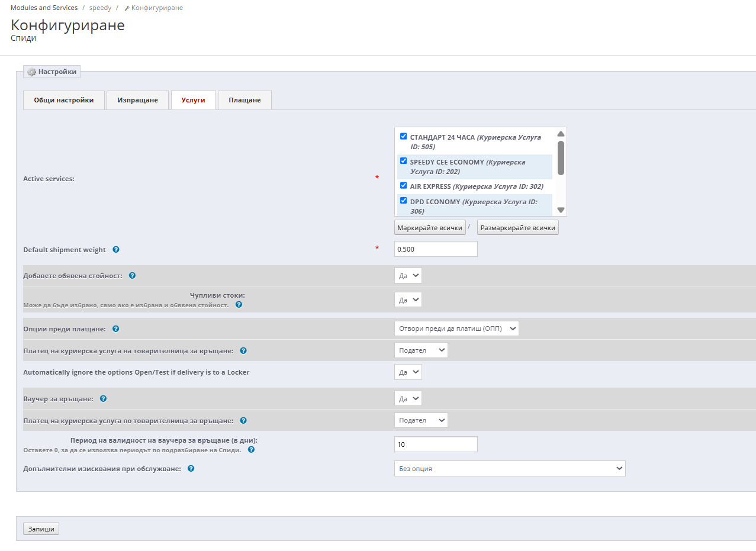
Task: Open Опции преди плащане dropdown
Action: pos(456,328)
